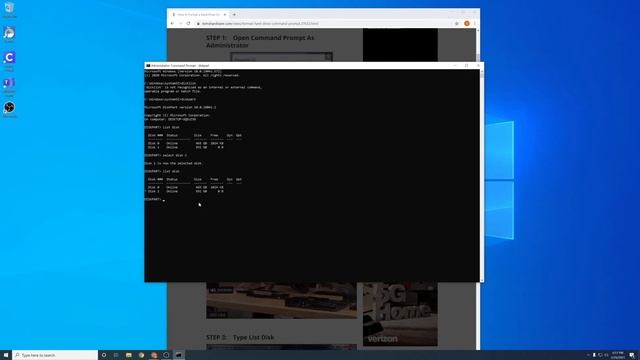The image size is (640, 360).
Task: Click the 'Microsoft DiskPart version' line
Action: [x=180, y=107]
